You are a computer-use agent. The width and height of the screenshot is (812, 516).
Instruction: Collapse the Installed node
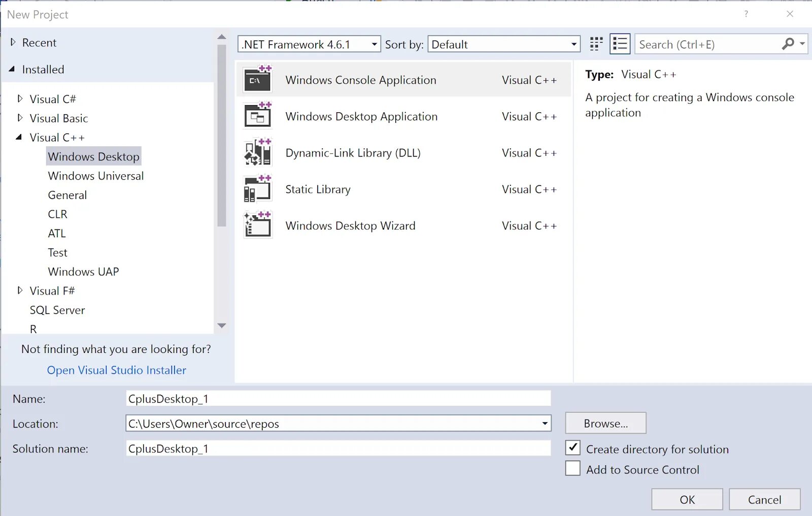12,69
